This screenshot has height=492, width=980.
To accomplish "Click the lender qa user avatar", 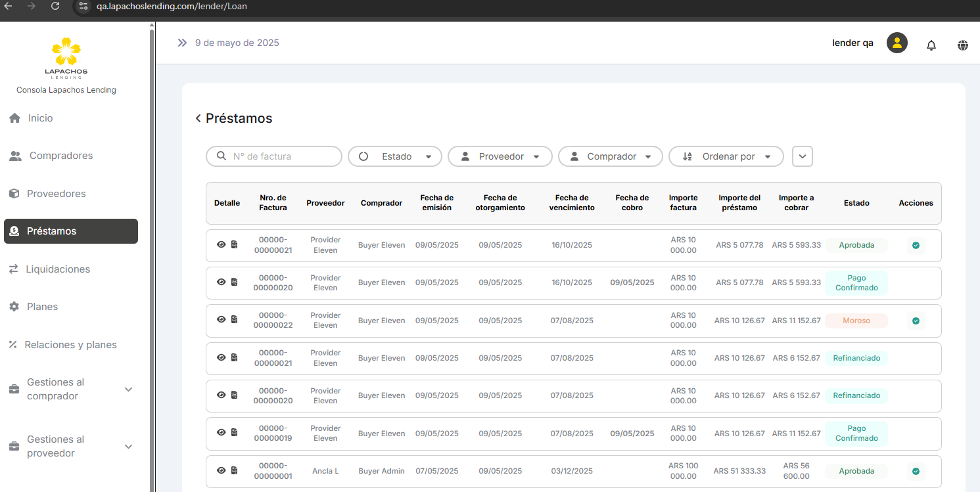I will (x=897, y=43).
